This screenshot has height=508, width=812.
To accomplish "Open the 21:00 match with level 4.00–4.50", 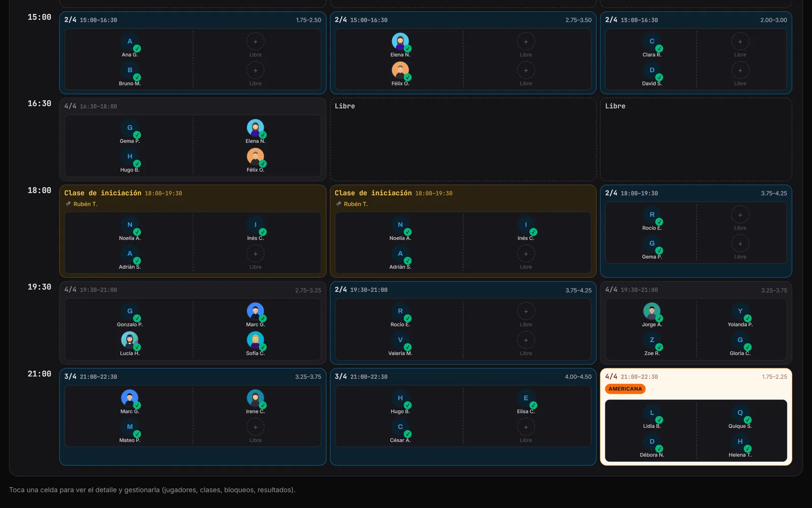I will coord(463,417).
